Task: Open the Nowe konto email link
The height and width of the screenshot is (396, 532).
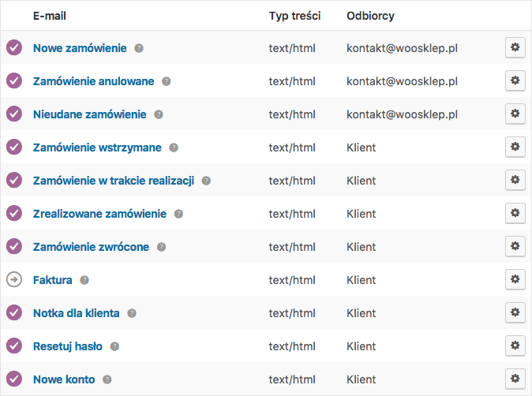Action: coord(64,379)
